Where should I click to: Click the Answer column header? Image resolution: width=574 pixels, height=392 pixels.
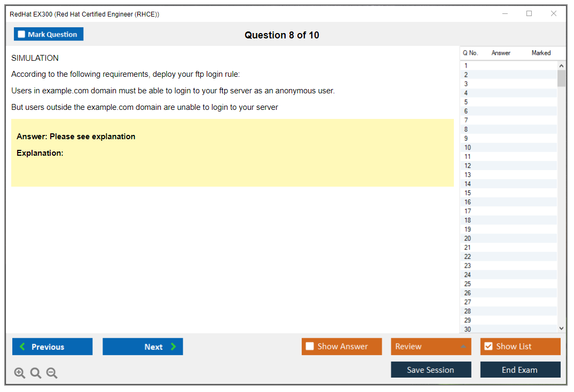point(501,53)
